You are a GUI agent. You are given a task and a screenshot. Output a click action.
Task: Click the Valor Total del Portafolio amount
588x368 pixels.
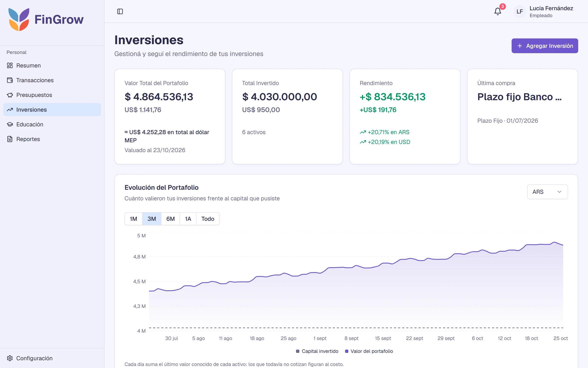coord(159,97)
